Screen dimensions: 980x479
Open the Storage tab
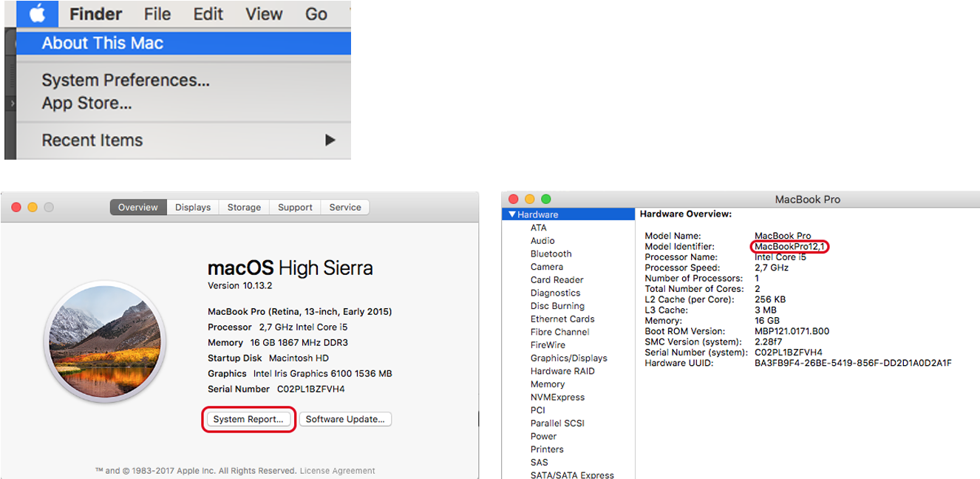243,207
